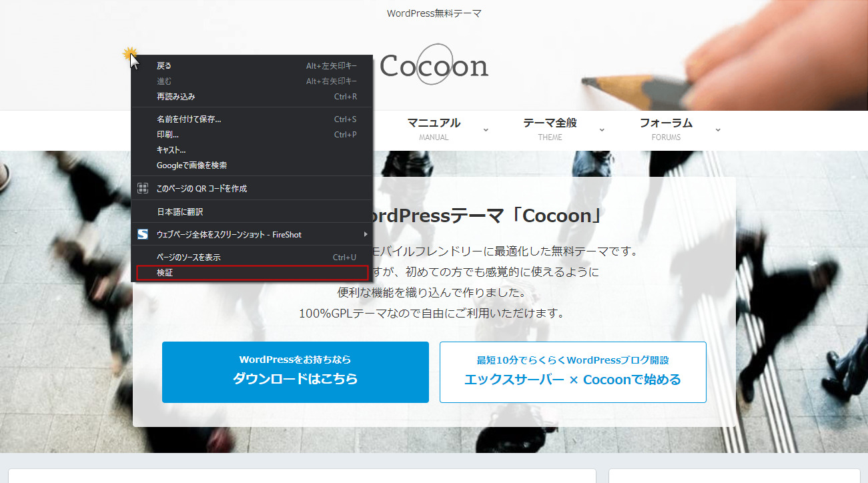Click the QR code icon in the menu
Screen dimensions: 868x483
tap(142, 188)
